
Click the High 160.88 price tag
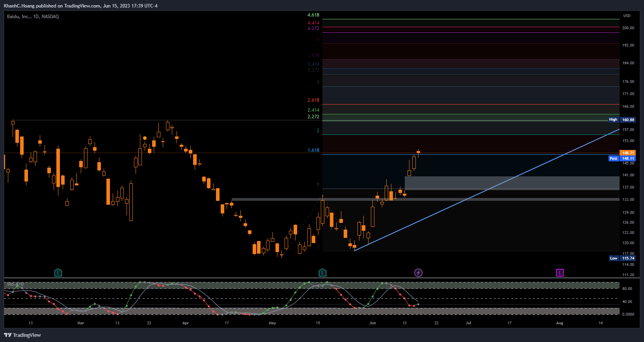click(x=622, y=120)
